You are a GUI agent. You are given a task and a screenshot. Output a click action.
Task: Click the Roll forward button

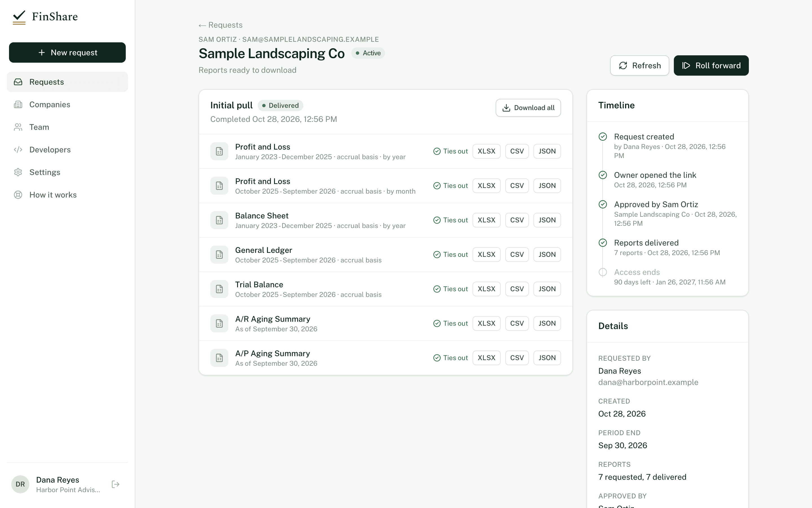711,65
